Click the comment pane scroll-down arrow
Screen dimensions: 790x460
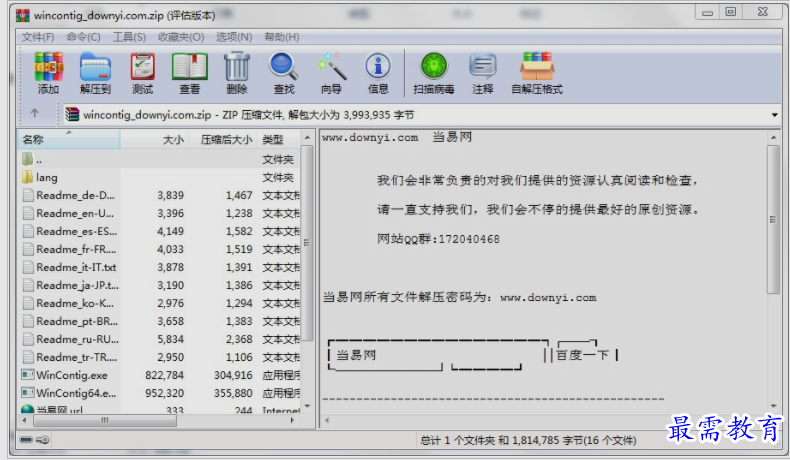tap(773, 406)
